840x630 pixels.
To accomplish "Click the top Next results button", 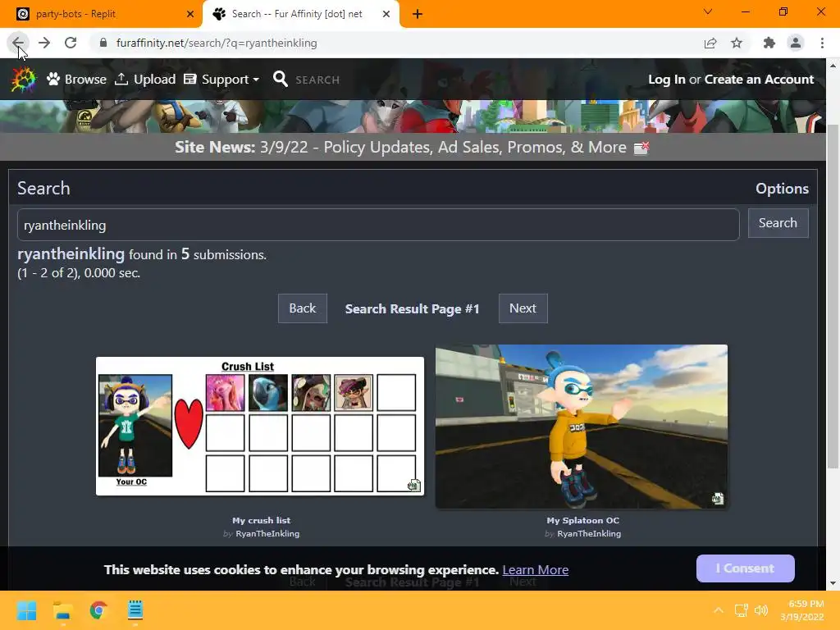I will [523, 308].
